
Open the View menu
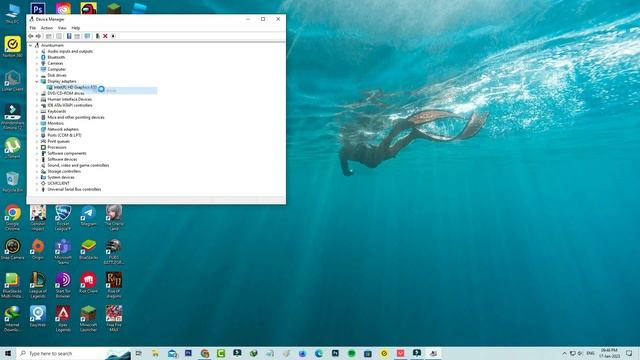62,28
